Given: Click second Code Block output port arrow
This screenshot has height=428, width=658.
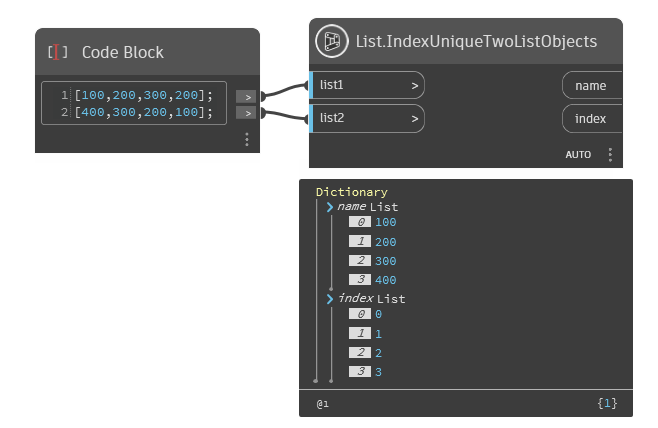Looking at the screenshot, I should pyautogui.click(x=245, y=112).
